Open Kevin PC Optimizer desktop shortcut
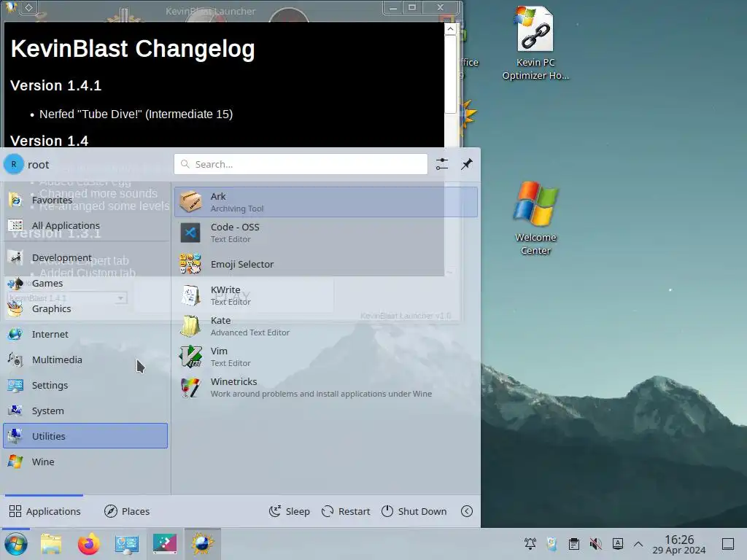Viewport: 747px width, 560px height. (x=535, y=43)
